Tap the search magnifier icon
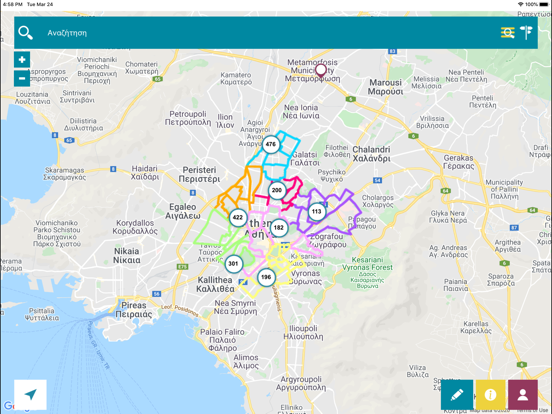 (x=25, y=33)
